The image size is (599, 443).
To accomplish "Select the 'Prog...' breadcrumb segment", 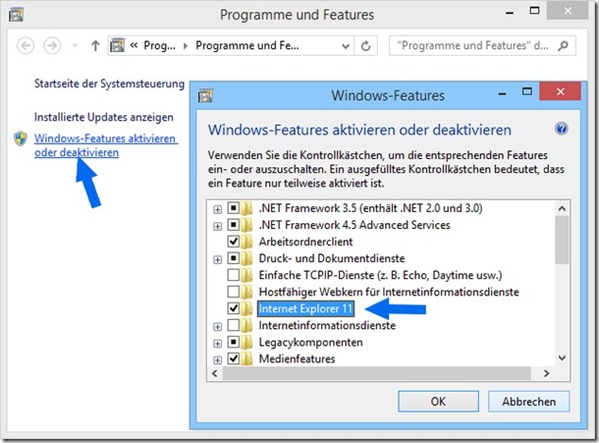I will click(x=159, y=46).
